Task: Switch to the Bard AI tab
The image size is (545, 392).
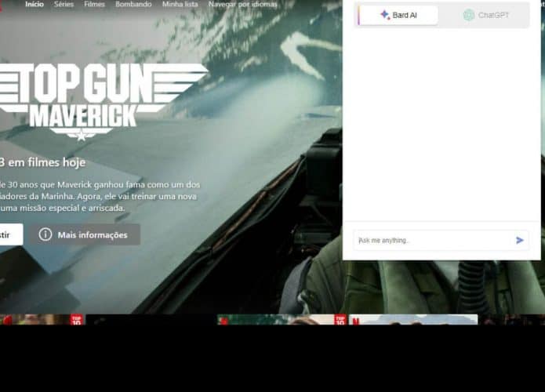Action: (398, 16)
